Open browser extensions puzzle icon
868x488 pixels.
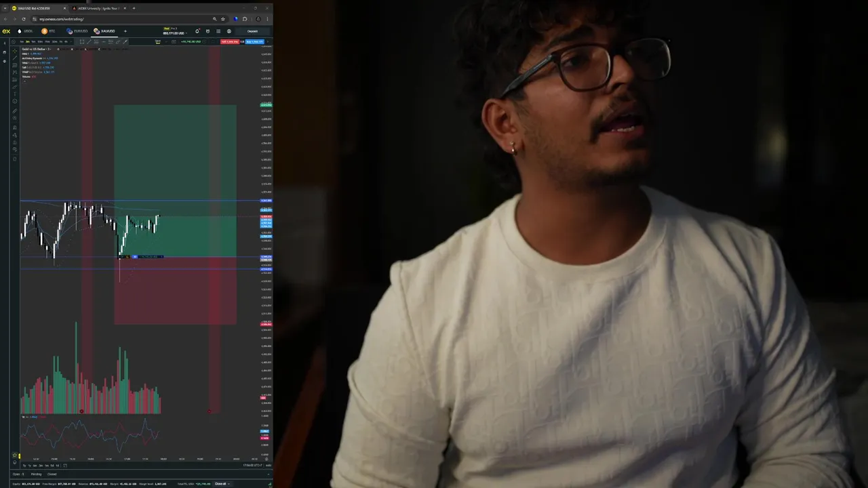pos(245,19)
